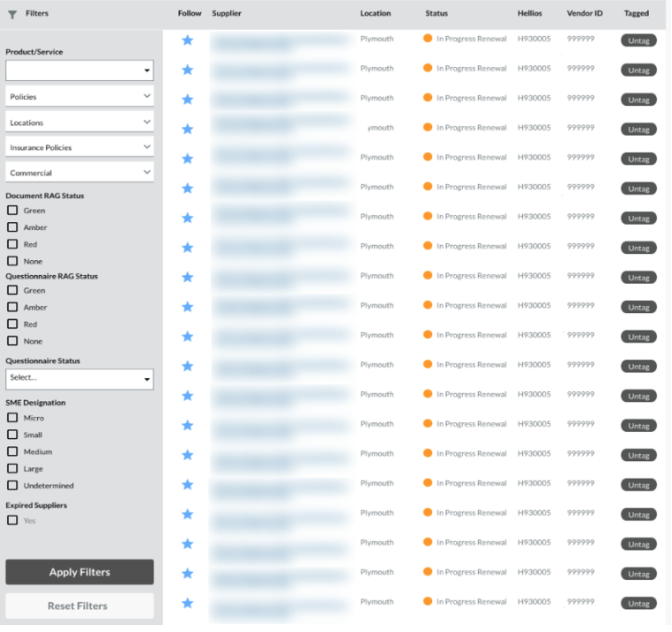Screen dimensions: 672x632
Task: Click the follow star in the fifth supplier row
Action: pos(187,159)
